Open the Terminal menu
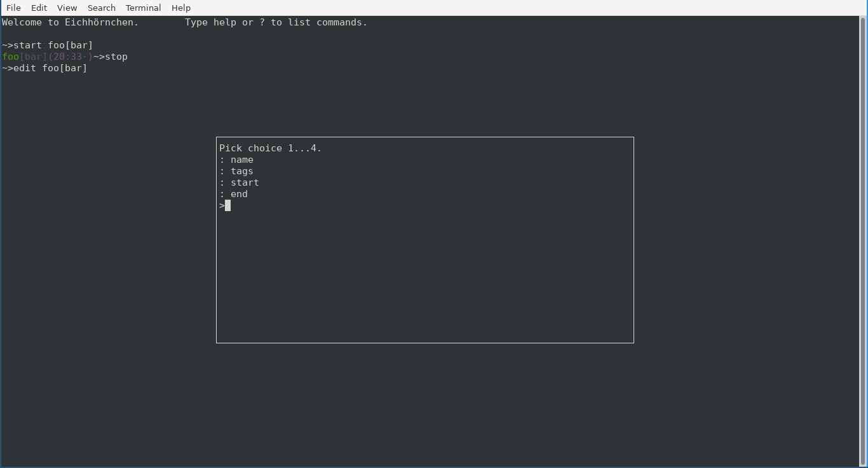 143,8
